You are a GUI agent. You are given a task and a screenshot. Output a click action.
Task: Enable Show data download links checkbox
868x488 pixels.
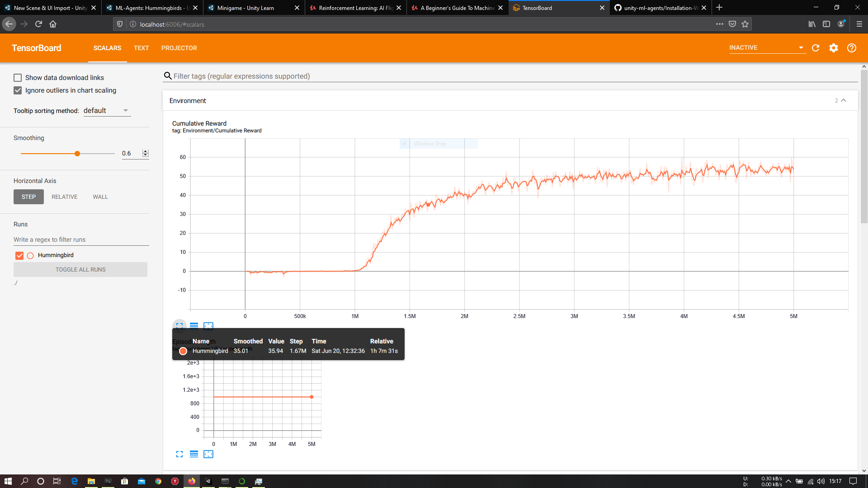coord(18,78)
